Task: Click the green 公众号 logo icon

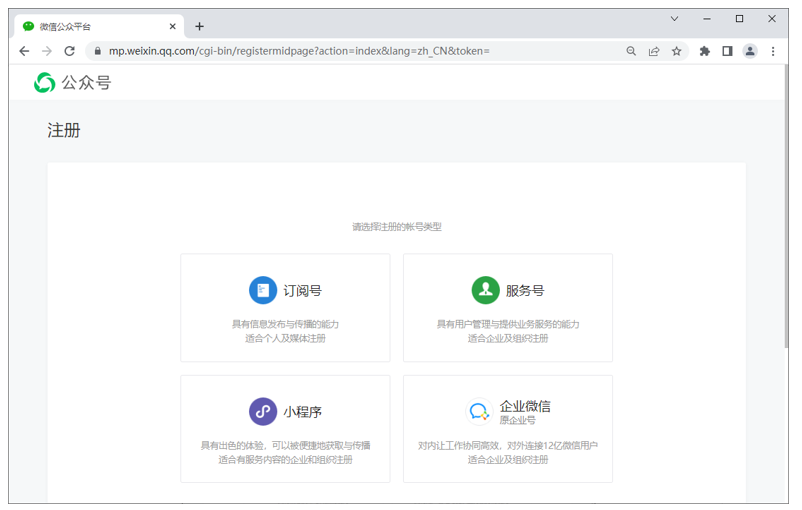Action: point(44,82)
